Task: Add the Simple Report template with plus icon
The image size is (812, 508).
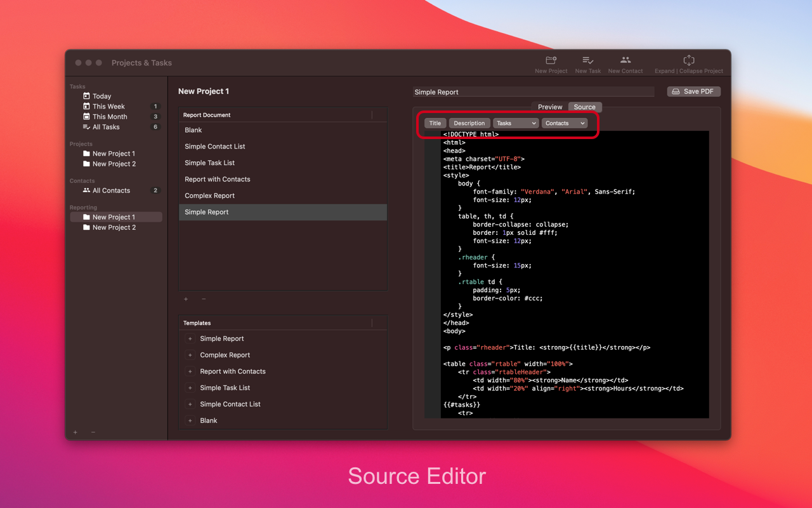Action: point(190,339)
